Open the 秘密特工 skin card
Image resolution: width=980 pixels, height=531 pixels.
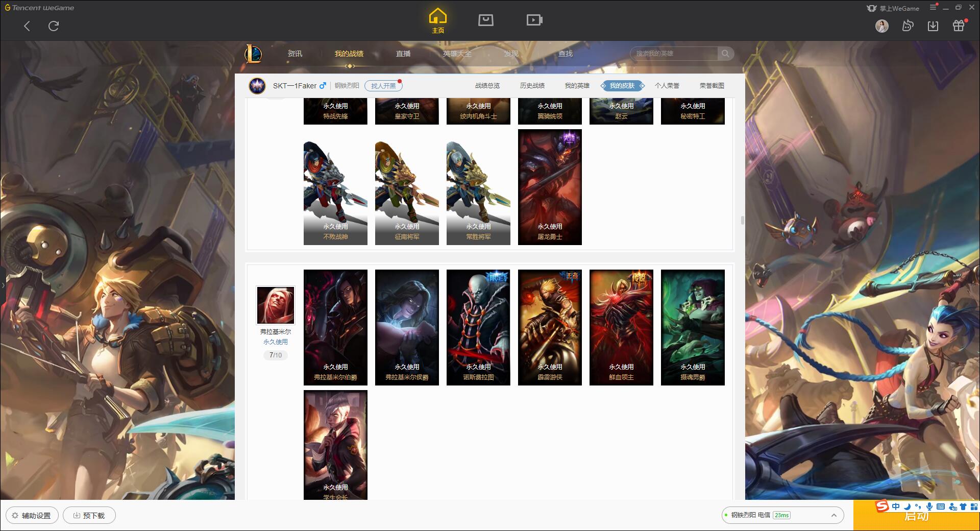[x=693, y=111]
